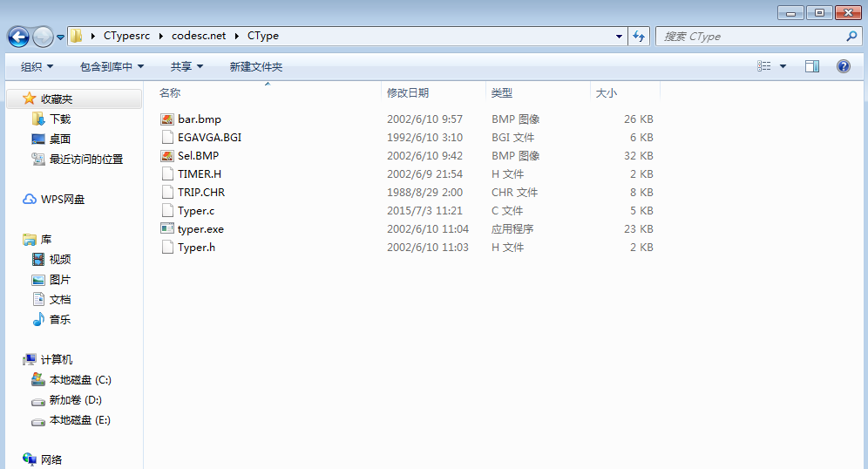This screenshot has width=868, height=469.
Task: Select CTypesrc in the address path
Action: 126,36
